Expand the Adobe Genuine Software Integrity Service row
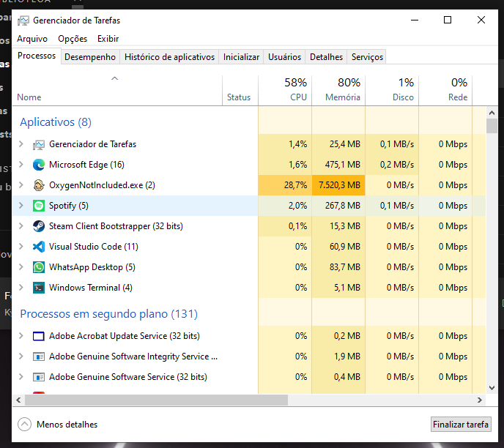 pos(21,356)
